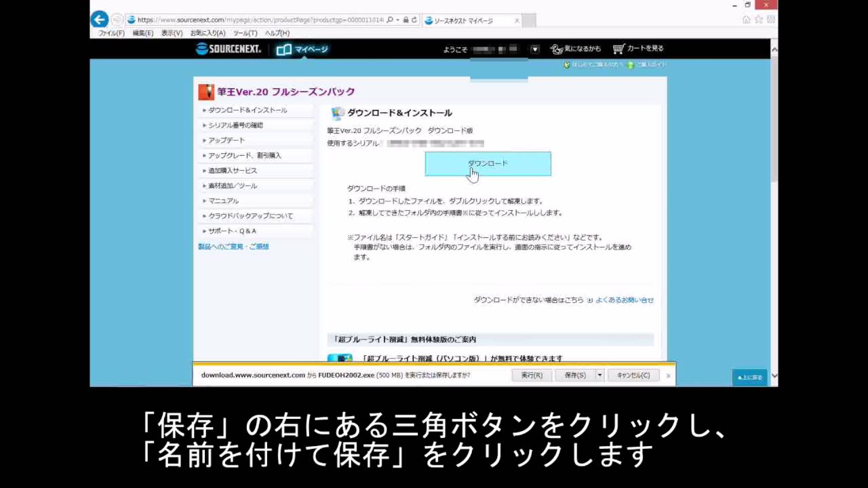Click the browser home icon
The height and width of the screenshot is (488, 868).
[x=747, y=20]
